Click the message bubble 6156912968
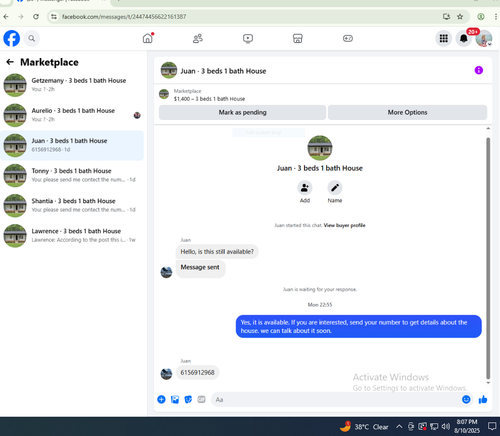The width and height of the screenshot is (500, 436). click(197, 372)
